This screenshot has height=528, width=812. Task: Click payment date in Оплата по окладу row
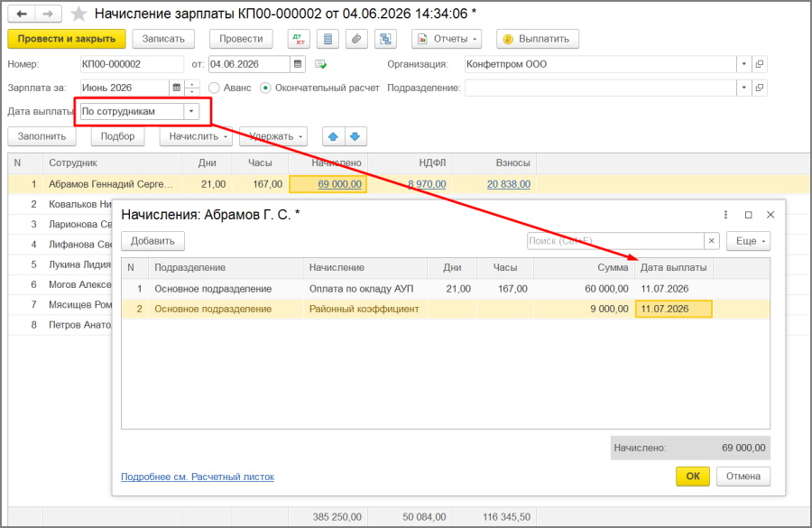pos(674,289)
